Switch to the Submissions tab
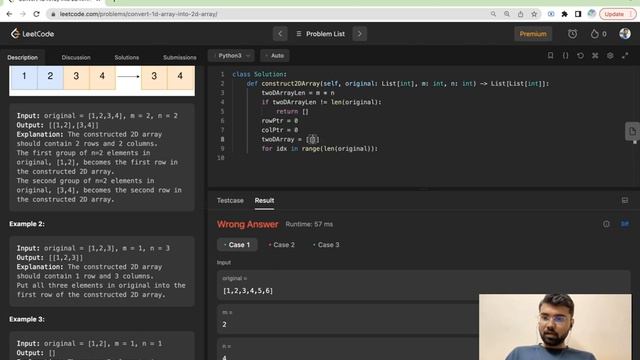640x360 pixels. [180, 58]
